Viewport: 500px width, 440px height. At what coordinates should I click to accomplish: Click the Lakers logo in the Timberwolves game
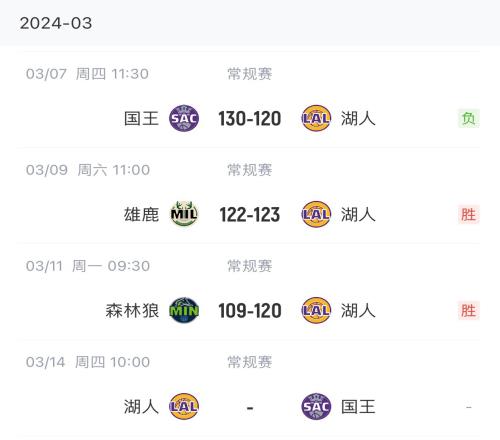(316, 310)
